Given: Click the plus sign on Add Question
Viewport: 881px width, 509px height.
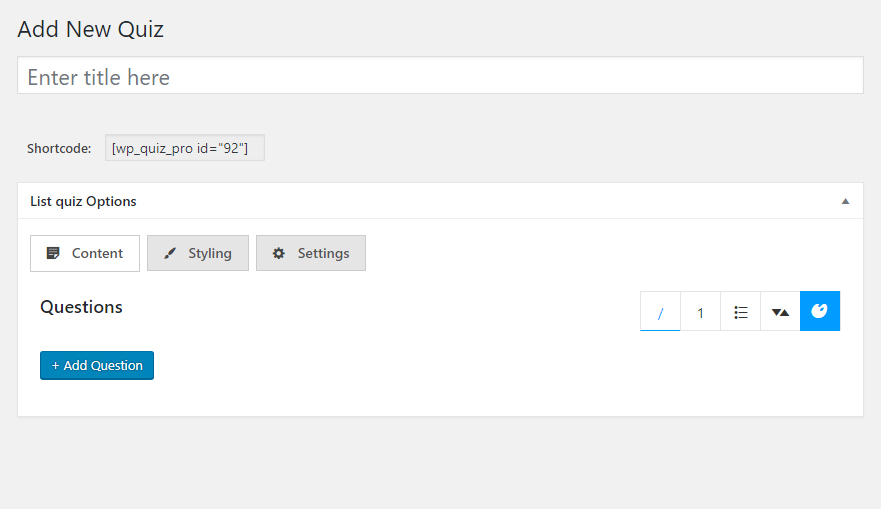Looking at the screenshot, I should click(x=56, y=366).
